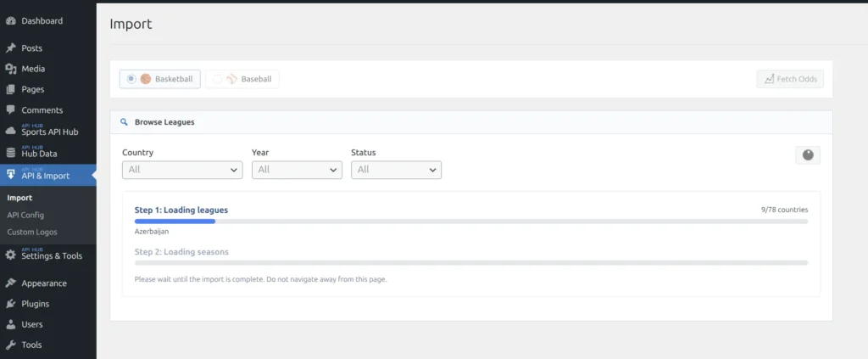Open Tools menu item
Viewport: 868px width, 359px height.
point(48,345)
